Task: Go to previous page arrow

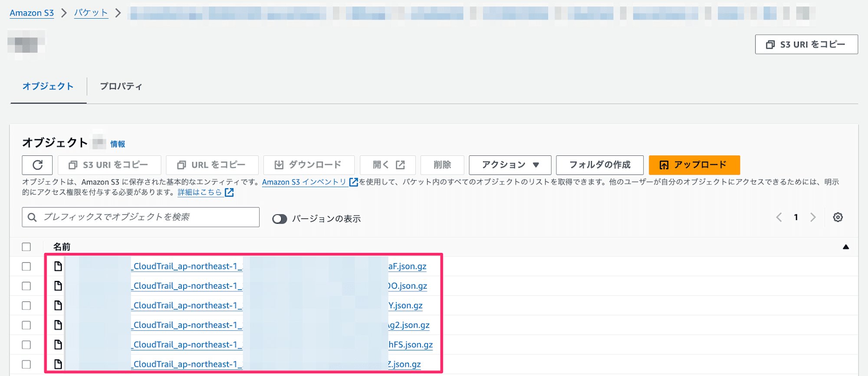Action: pyautogui.click(x=779, y=217)
